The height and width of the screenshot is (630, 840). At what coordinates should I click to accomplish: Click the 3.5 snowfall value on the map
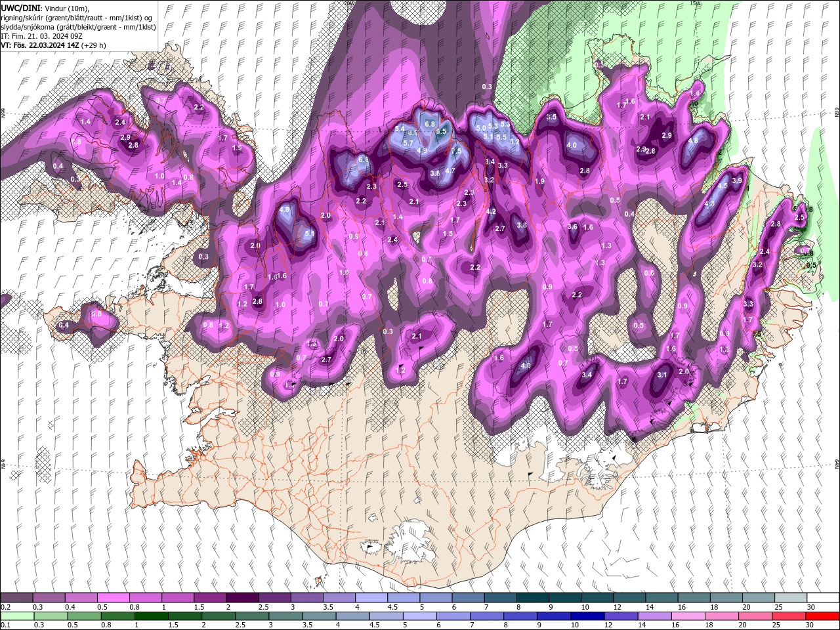(551, 117)
